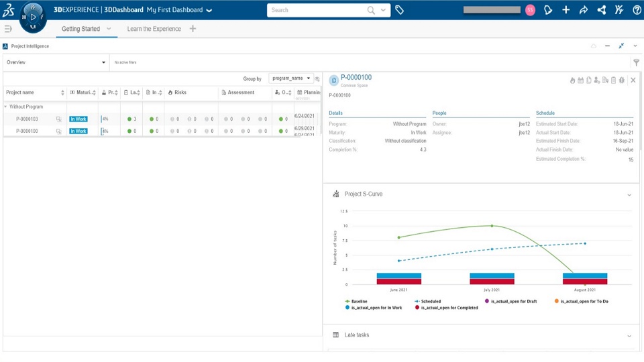Toggle is_actual_open for Completed legend
This screenshot has width=644, height=362.
coord(447,308)
